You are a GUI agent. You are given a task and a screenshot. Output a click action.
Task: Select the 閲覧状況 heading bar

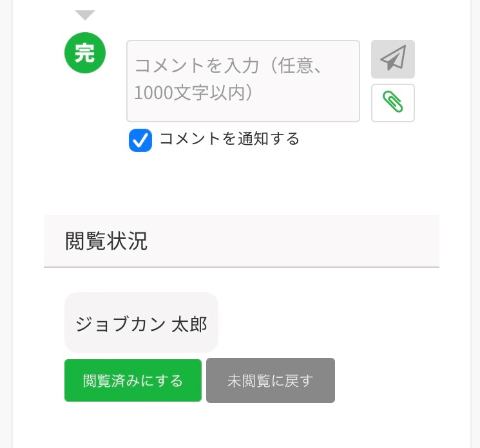[x=241, y=241]
